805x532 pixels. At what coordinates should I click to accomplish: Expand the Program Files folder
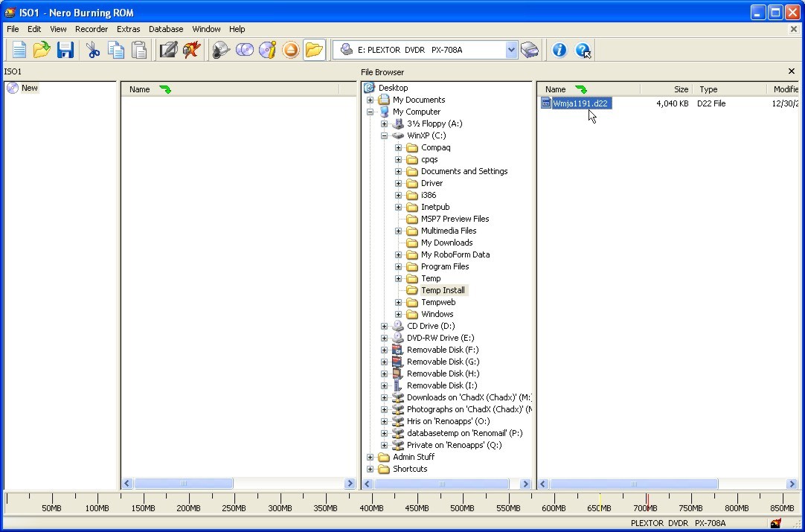(398, 266)
